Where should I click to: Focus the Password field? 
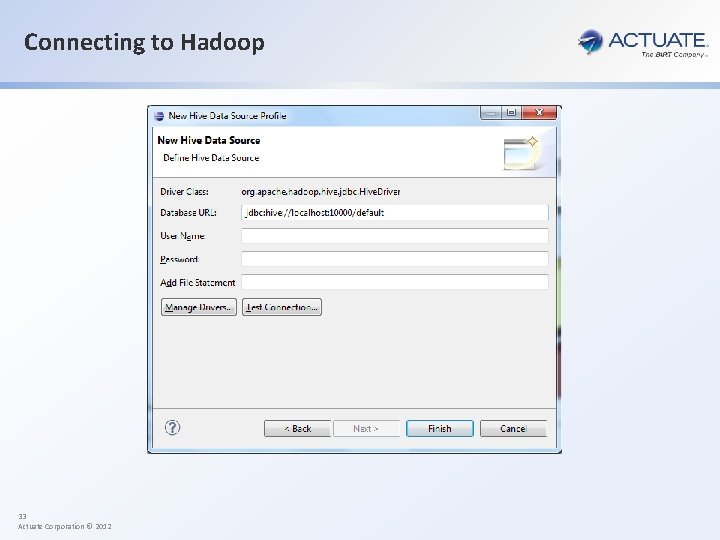point(395,259)
